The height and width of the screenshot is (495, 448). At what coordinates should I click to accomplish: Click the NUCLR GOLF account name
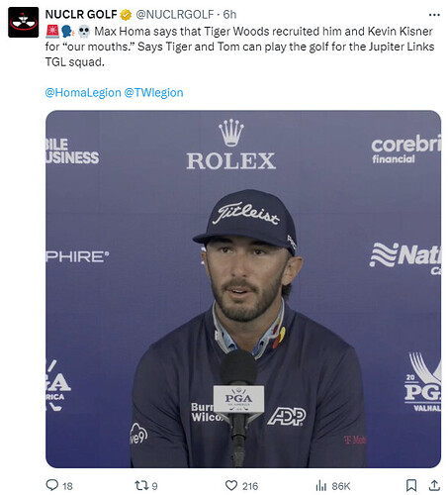coord(81,15)
